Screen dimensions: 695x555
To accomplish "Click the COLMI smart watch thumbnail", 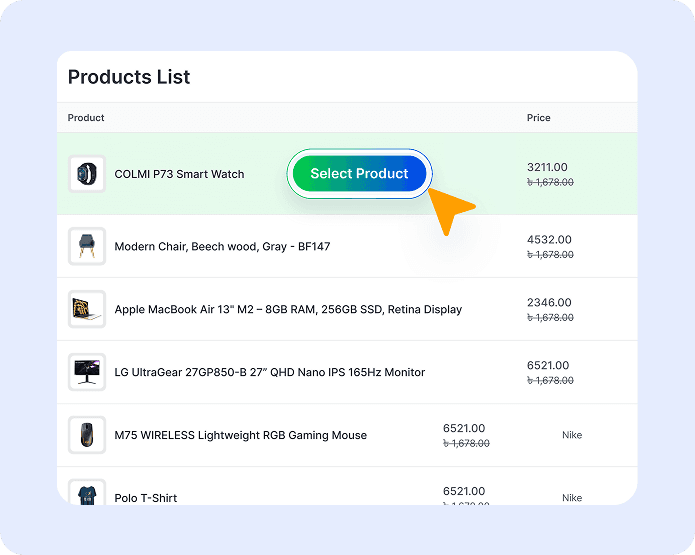I will (86, 174).
